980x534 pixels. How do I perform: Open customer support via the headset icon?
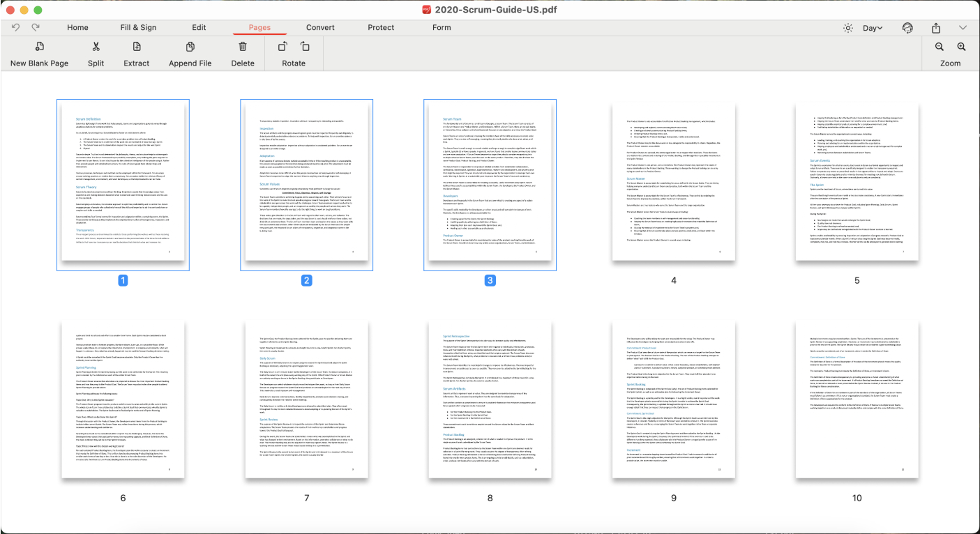[907, 27]
